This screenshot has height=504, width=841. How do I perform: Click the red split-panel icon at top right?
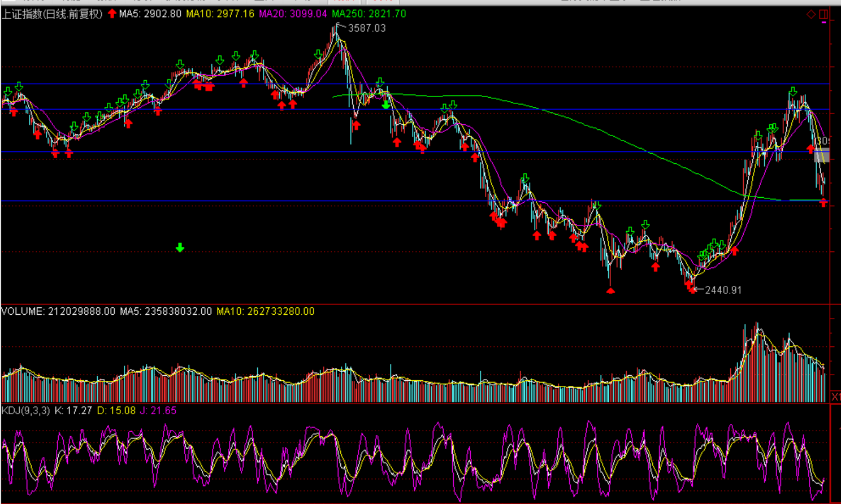823,14
